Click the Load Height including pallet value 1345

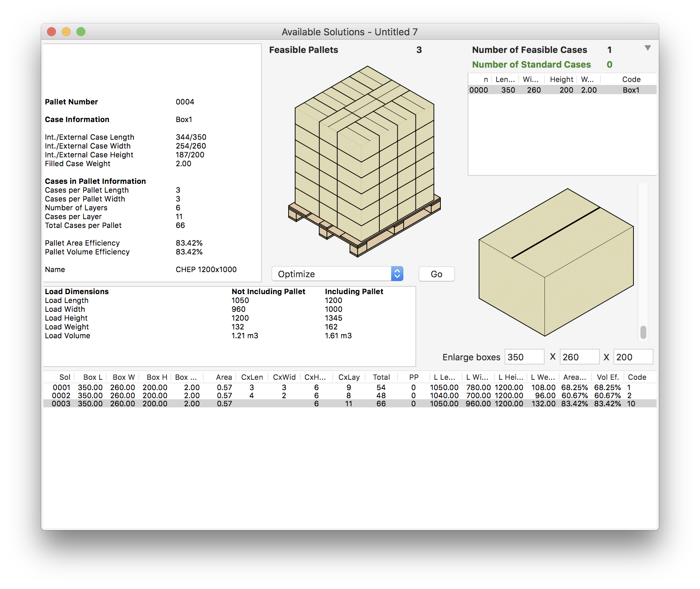[x=333, y=318]
